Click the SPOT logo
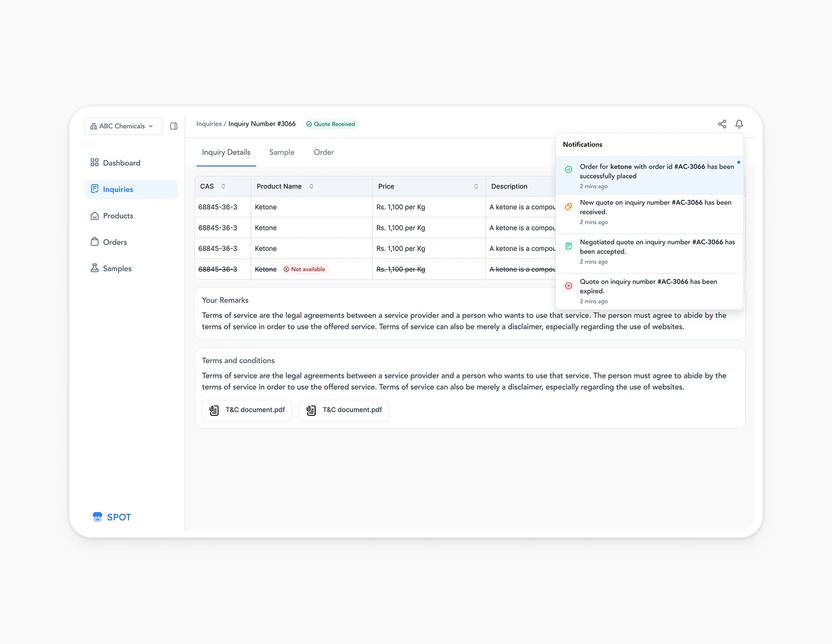The height and width of the screenshot is (644, 832). 111,516
